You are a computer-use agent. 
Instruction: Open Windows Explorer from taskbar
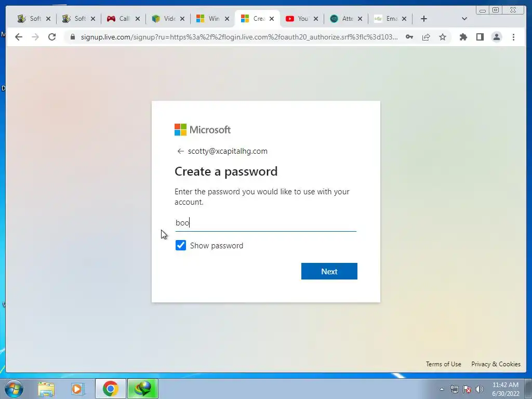46,389
